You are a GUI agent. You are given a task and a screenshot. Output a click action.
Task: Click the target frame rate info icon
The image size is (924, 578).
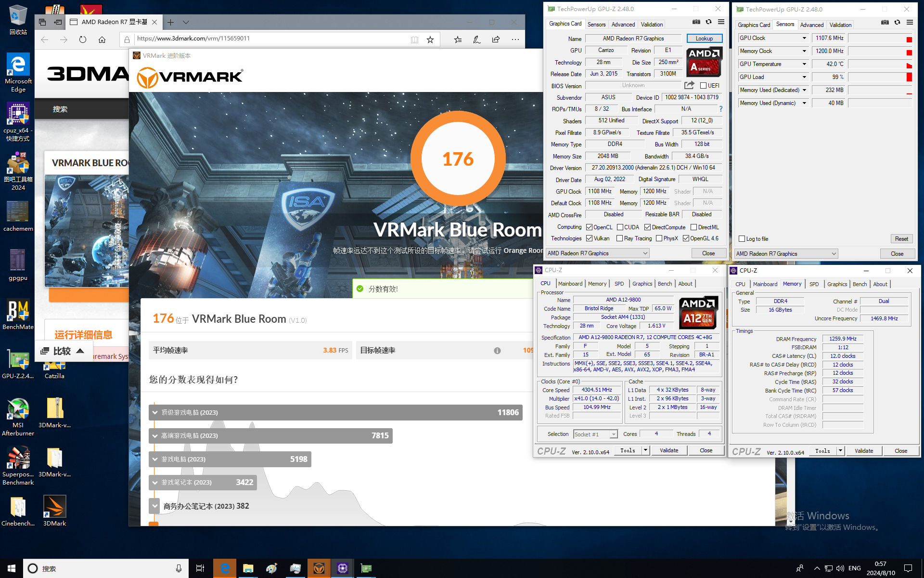point(497,351)
